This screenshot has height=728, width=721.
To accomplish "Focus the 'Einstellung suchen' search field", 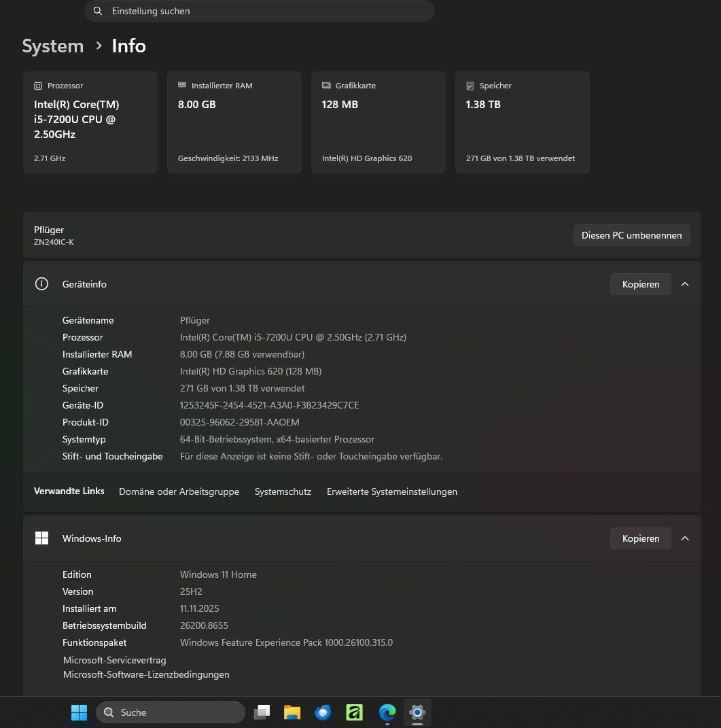I will point(259,11).
